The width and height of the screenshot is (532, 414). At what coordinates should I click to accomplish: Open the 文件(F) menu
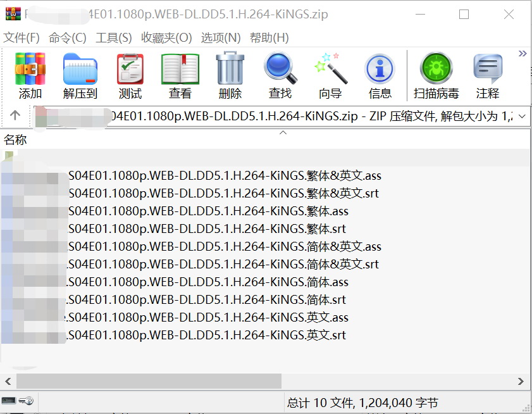click(22, 38)
